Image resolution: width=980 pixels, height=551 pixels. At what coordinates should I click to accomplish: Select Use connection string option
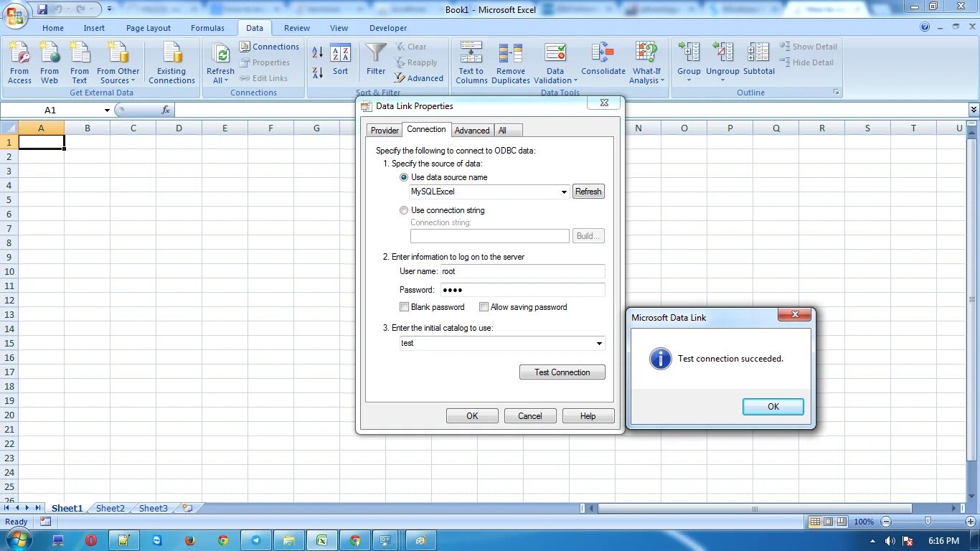[x=404, y=210]
